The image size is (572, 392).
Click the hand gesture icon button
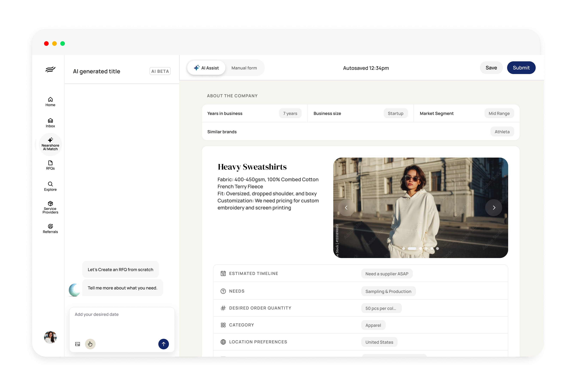pyautogui.click(x=90, y=344)
